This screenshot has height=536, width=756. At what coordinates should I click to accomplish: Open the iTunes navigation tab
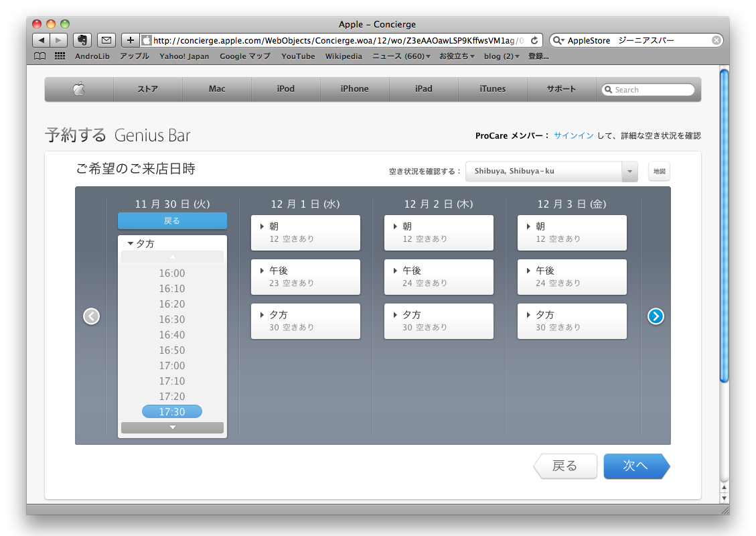pyautogui.click(x=493, y=88)
